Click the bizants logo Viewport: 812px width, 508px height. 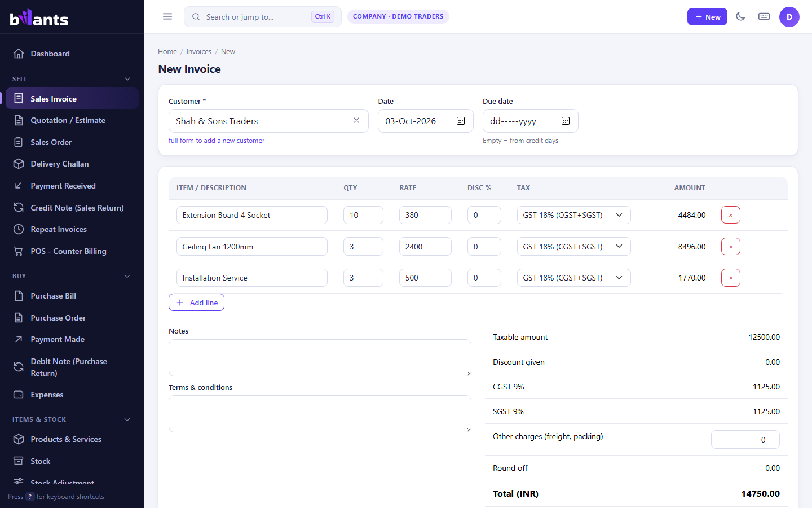pyautogui.click(x=39, y=18)
